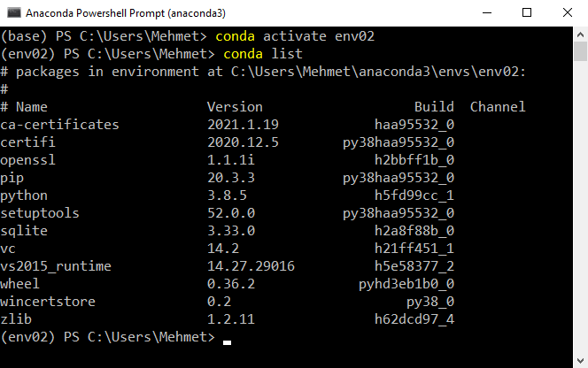Image resolution: width=588 pixels, height=368 pixels.
Task: Click the vertical scrollbar thumb
Action: point(581,51)
